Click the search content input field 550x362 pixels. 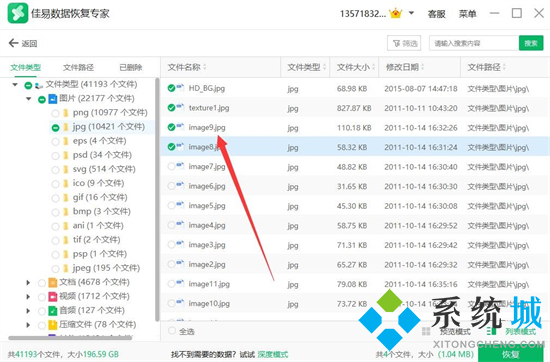pos(474,43)
